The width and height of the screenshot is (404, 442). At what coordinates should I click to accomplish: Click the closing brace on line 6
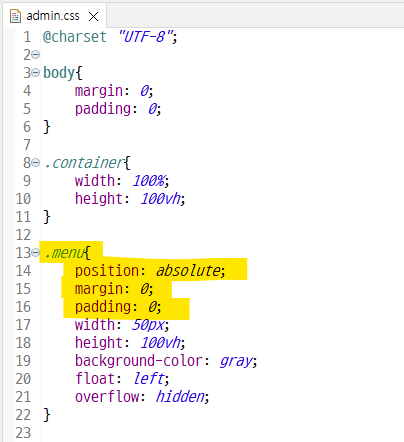coord(47,127)
